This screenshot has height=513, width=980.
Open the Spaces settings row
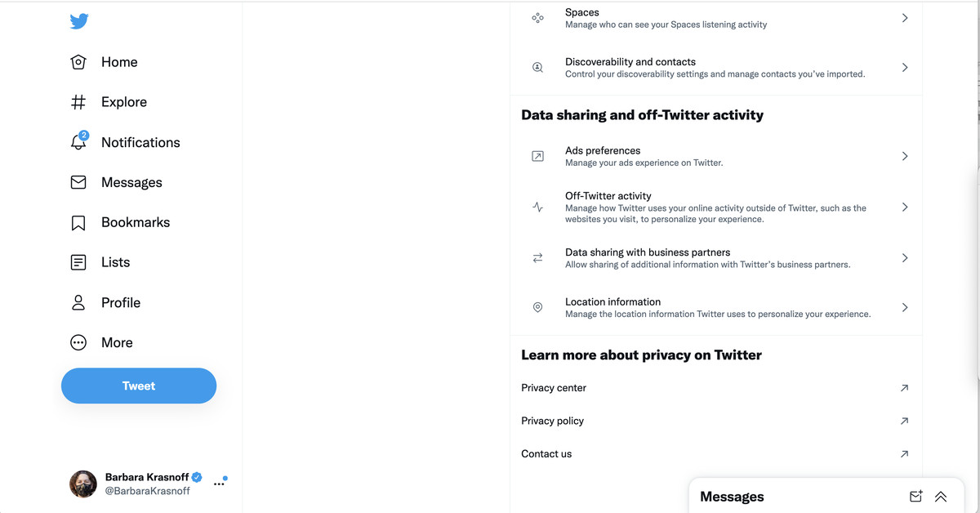pyautogui.click(x=715, y=18)
